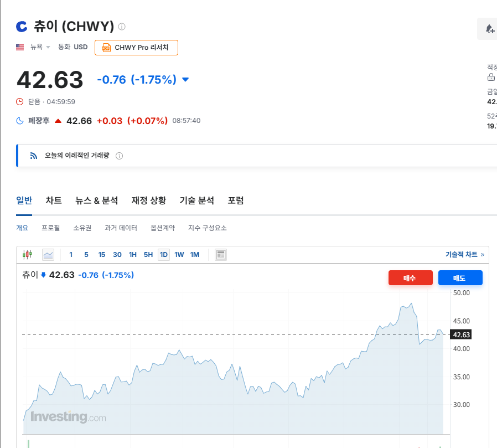Open the 프로필 sub-tab

coord(51,228)
